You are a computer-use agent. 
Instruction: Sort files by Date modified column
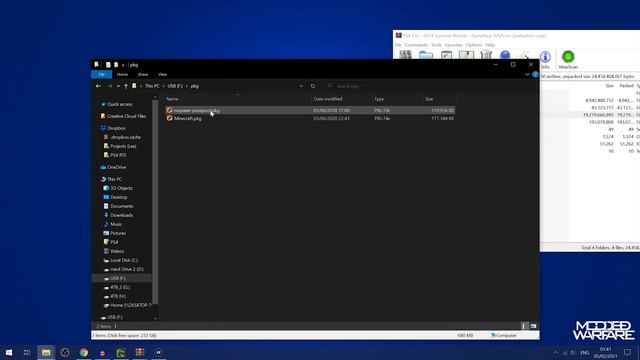pos(328,99)
